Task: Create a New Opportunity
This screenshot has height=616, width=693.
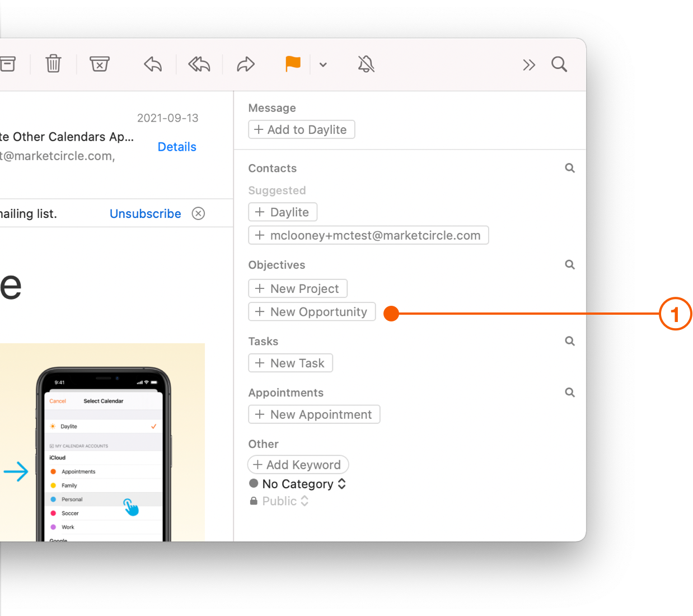Action: point(312,312)
